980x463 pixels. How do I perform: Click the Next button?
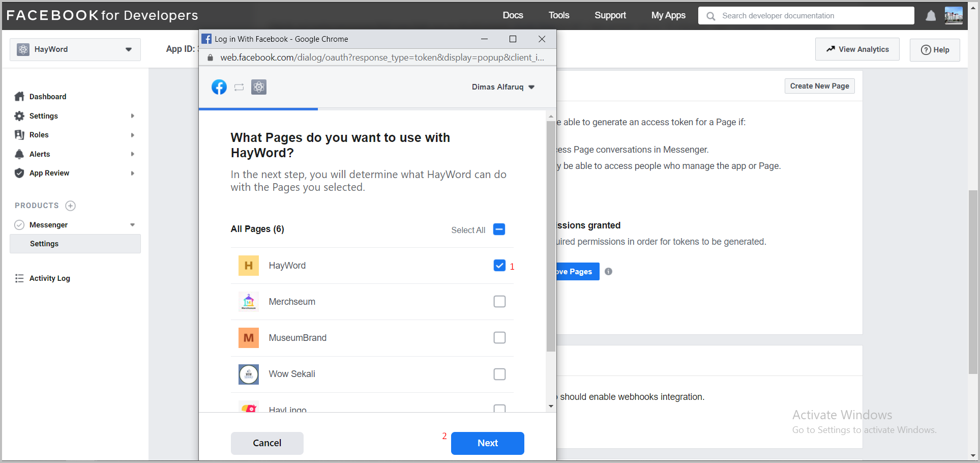pyautogui.click(x=488, y=443)
